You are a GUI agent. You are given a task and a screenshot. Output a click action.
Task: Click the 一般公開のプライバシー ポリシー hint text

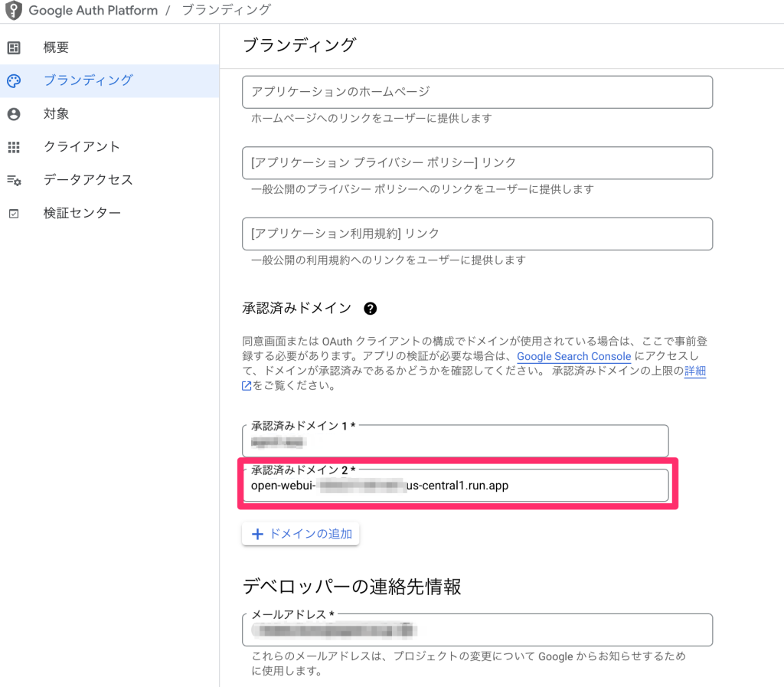click(423, 189)
